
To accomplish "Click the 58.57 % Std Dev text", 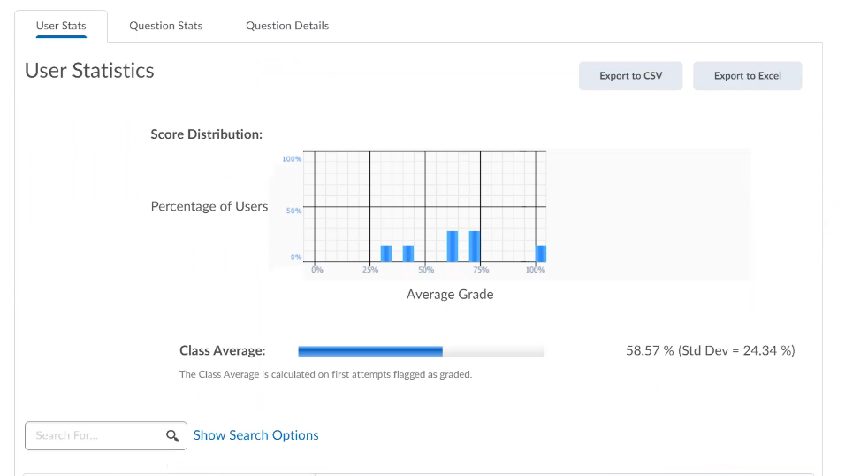I will 710,350.
